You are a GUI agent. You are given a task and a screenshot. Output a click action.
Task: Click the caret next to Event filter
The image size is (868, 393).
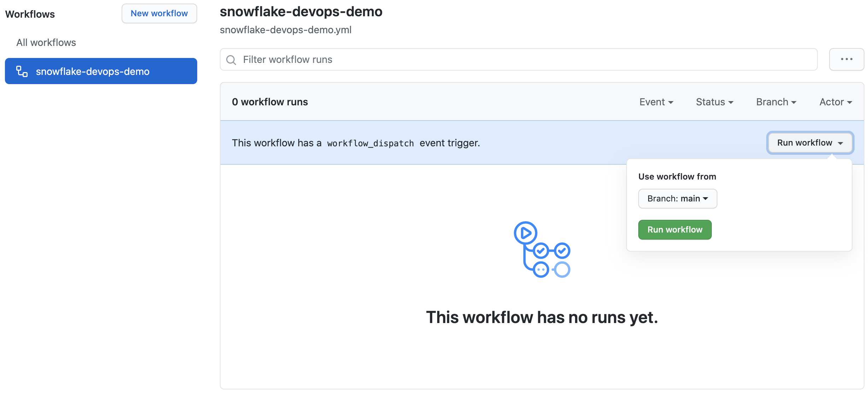click(671, 102)
